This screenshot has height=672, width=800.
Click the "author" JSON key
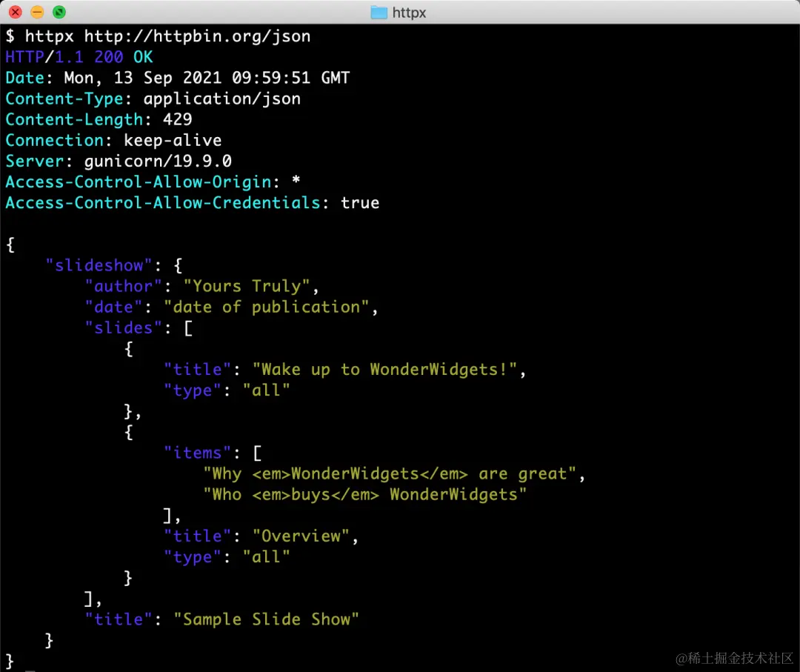click(x=124, y=286)
